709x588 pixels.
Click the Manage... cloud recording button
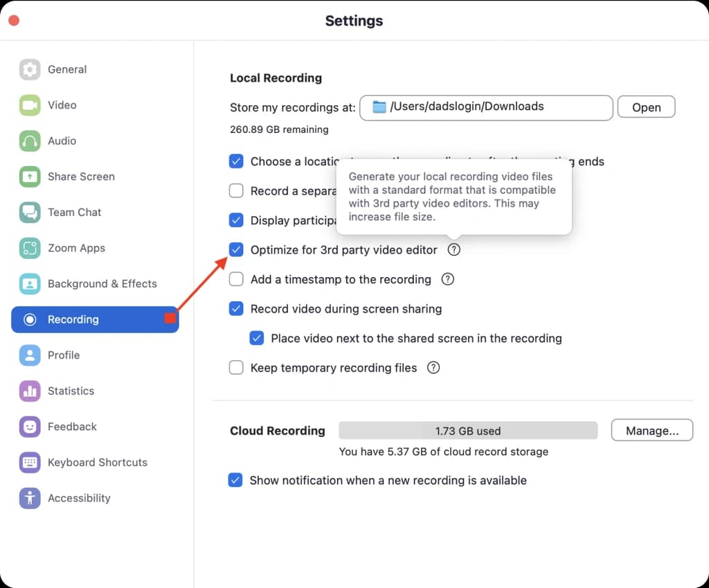[652, 430]
